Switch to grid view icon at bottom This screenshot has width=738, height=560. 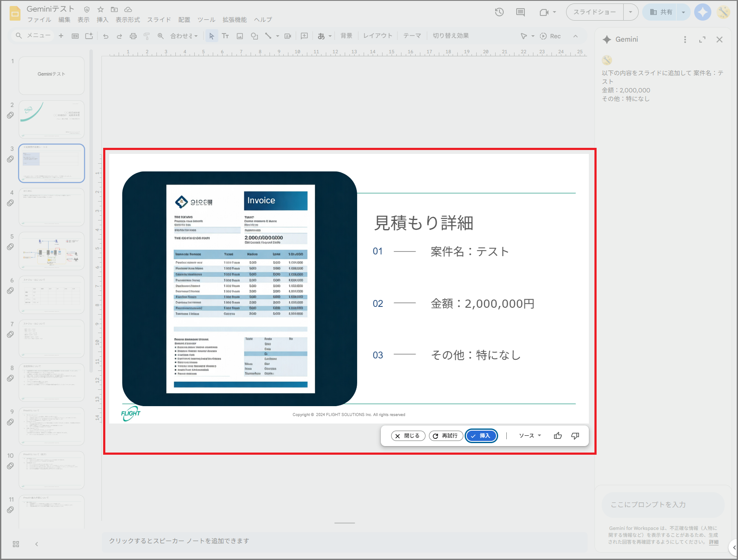point(16,544)
